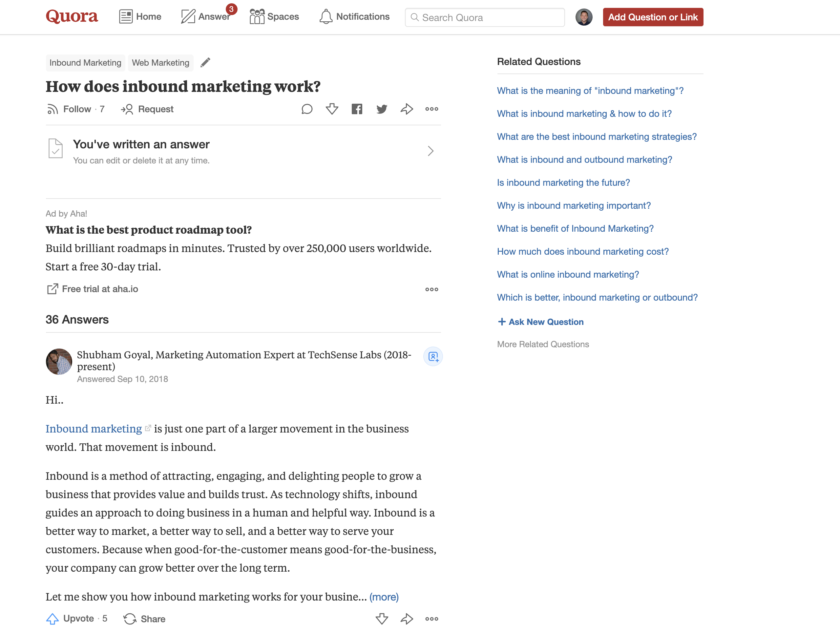Click the Search Quora input field
The height and width of the screenshot is (634, 840).
[x=485, y=17]
